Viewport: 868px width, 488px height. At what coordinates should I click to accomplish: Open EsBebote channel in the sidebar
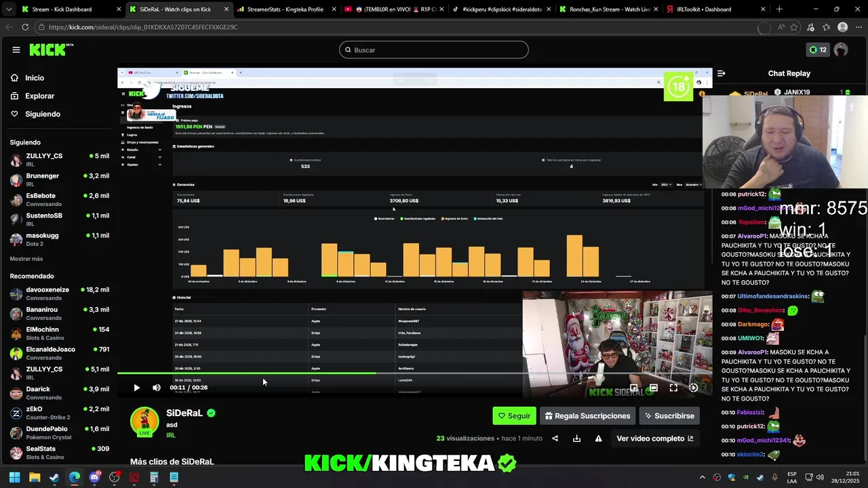point(60,199)
